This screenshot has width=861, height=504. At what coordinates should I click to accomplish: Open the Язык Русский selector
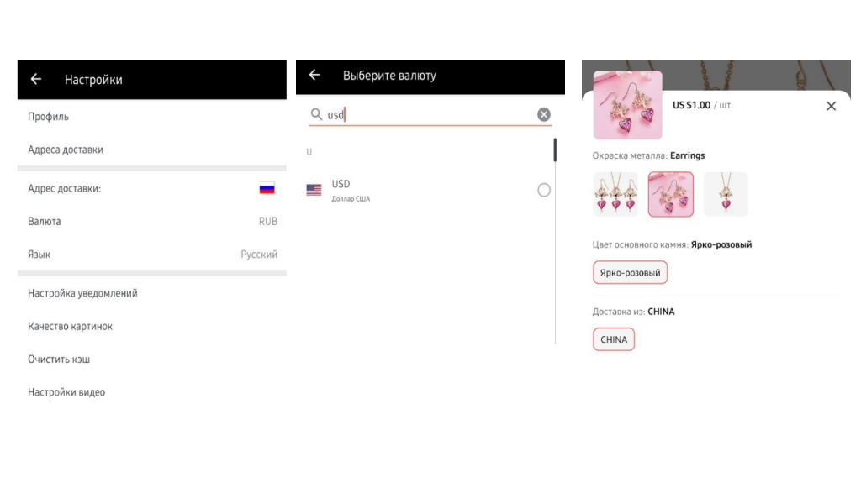click(151, 255)
